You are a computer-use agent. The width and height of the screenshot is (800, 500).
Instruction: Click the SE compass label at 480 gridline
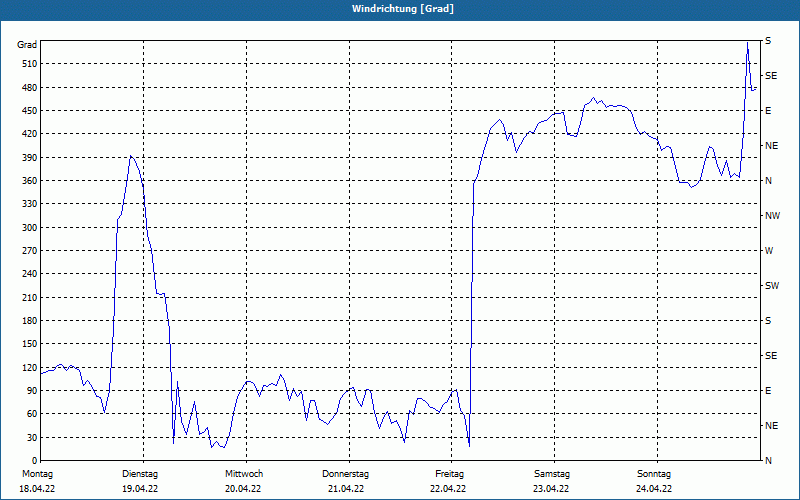click(771, 76)
